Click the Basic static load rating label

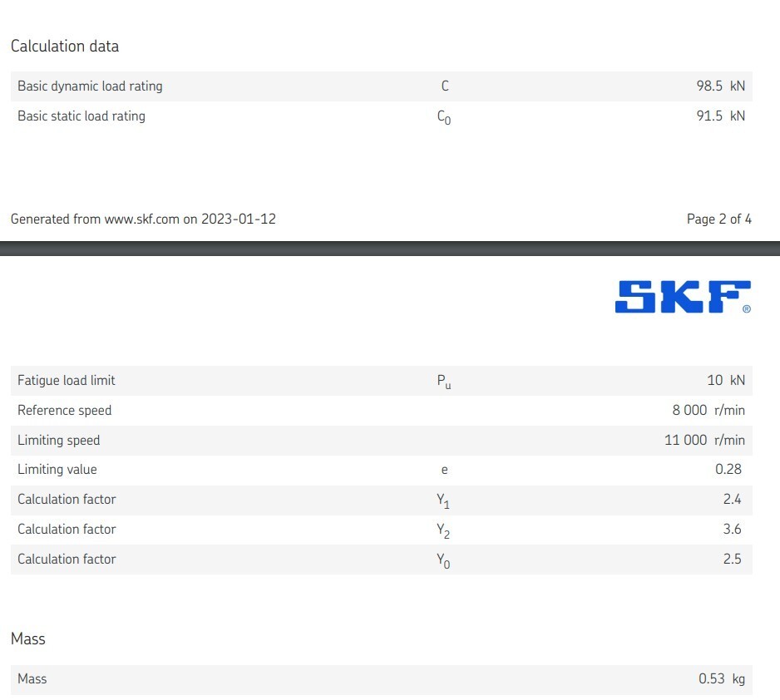[81, 116]
